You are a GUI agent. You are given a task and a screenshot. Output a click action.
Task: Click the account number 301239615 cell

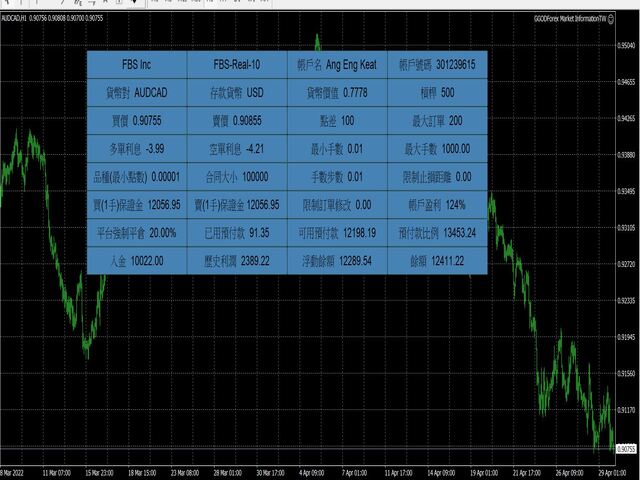click(x=438, y=64)
